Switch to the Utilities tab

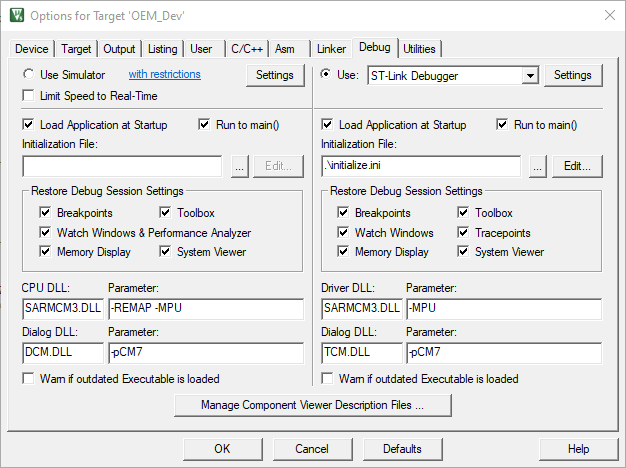419,49
